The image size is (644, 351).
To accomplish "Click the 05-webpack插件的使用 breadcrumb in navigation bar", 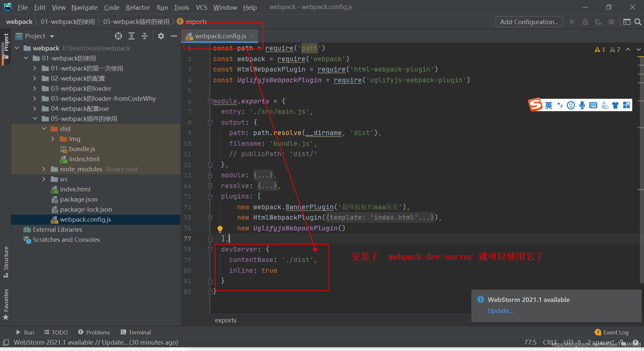I will pos(136,22).
